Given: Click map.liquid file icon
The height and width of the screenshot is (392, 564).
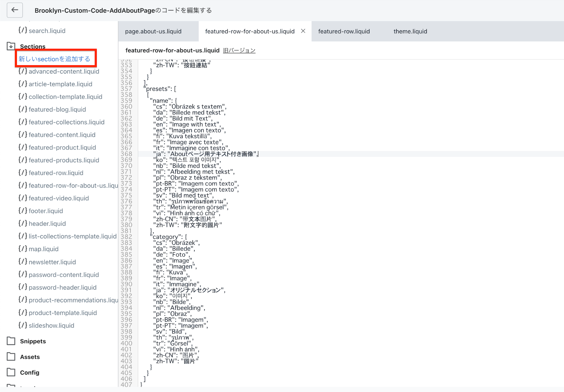Looking at the screenshot, I should click(23, 249).
